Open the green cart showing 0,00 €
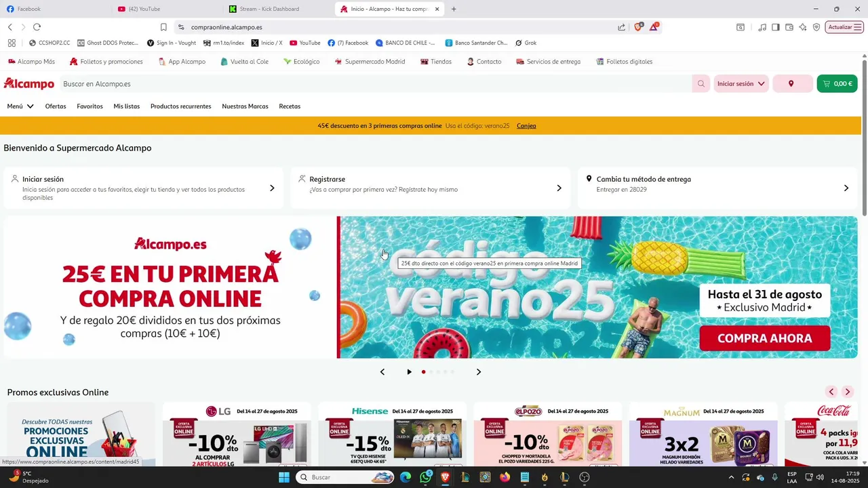This screenshot has width=868, height=488. pos(837,84)
